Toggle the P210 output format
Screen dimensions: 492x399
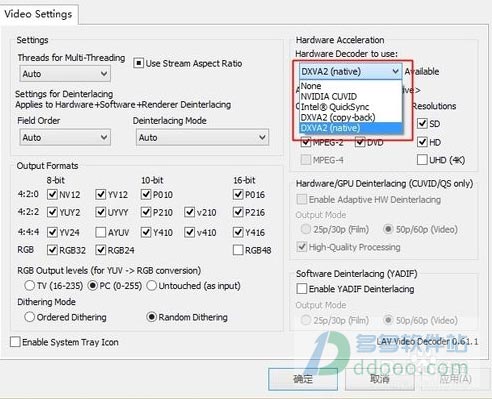(x=146, y=212)
